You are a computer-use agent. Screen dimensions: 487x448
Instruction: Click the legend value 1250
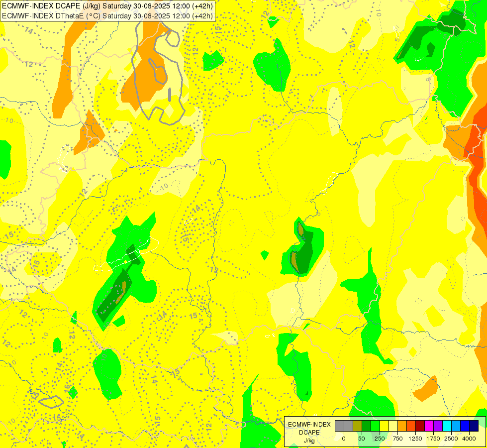pos(415,439)
